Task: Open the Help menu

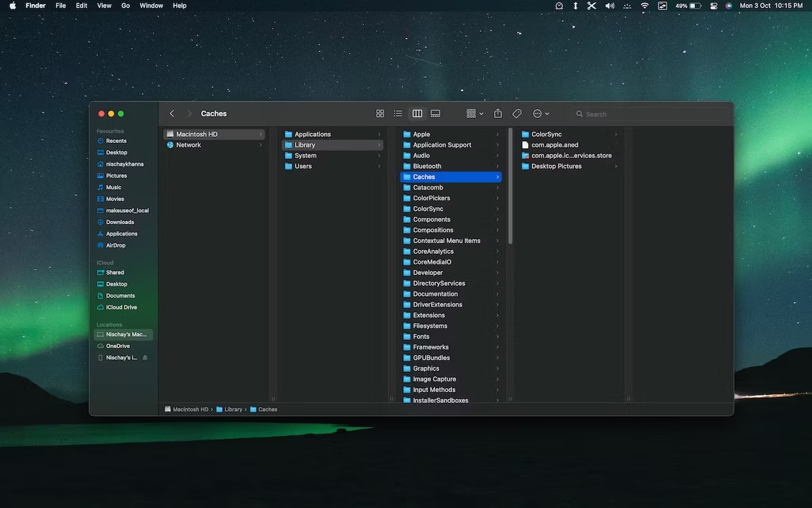Action: pos(179,5)
